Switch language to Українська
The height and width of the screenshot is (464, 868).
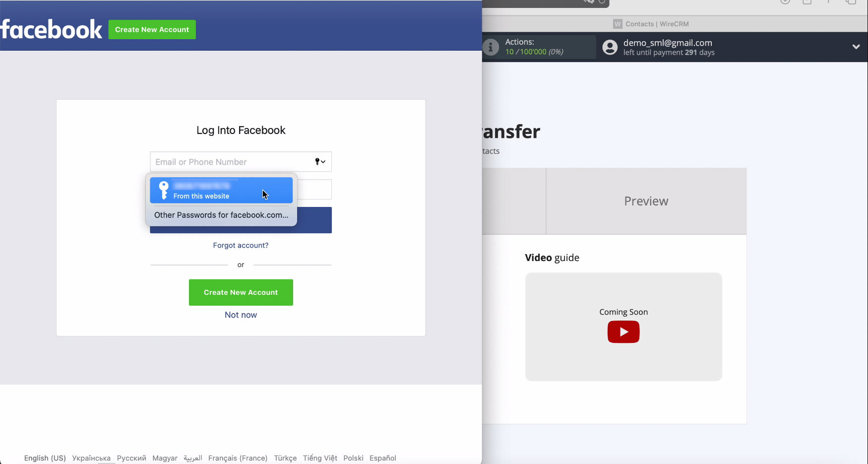pyautogui.click(x=91, y=458)
